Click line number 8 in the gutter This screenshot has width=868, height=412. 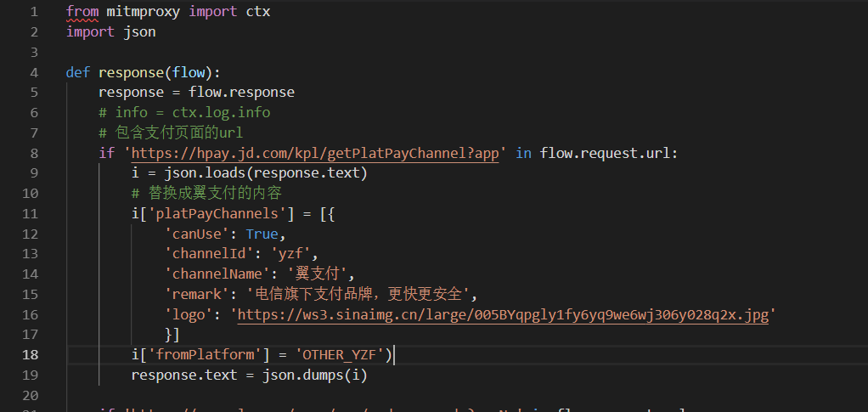[x=34, y=153]
